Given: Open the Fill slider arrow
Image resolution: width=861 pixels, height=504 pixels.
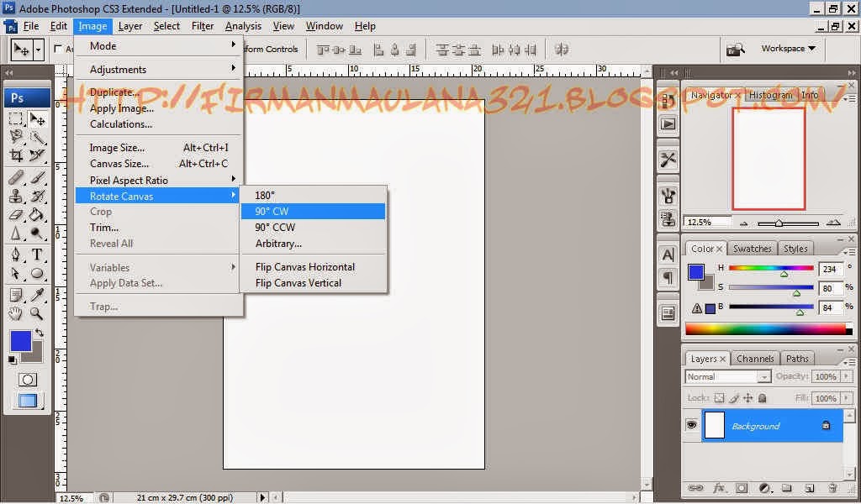Looking at the screenshot, I should (x=846, y=397).
